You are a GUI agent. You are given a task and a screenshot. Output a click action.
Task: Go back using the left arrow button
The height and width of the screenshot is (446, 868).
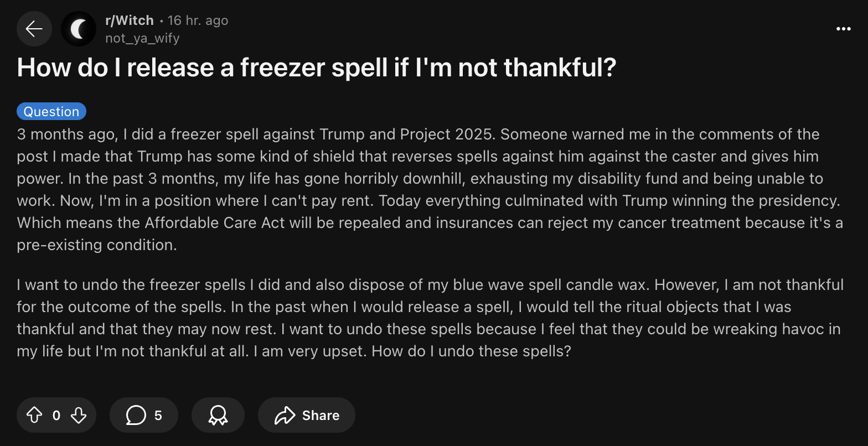34,29
